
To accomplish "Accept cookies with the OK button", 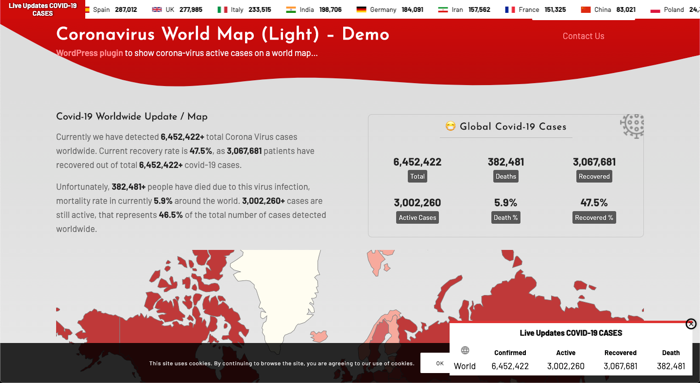I will coord(440,363).
